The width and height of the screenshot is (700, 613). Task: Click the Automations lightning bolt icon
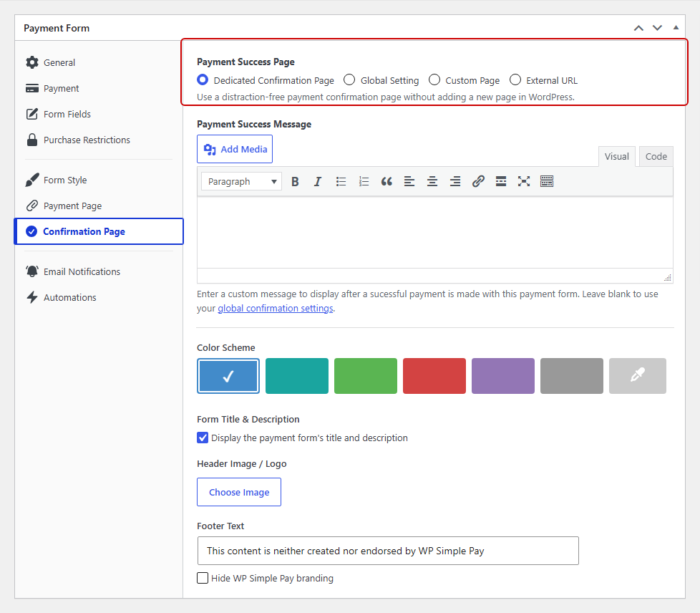click(x=32, y=297)
